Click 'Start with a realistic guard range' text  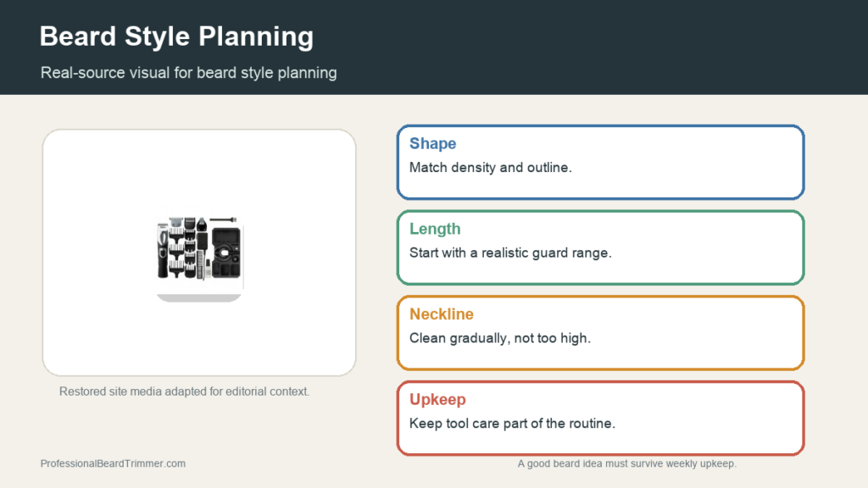(510, 252)
